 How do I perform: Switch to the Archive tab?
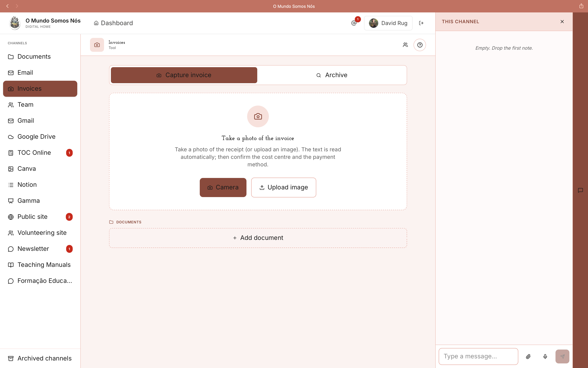pos(332,75)
